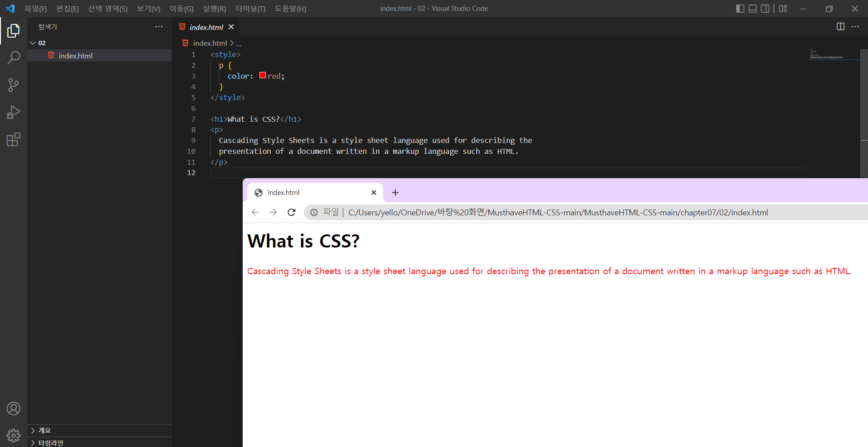The image size is (868, 447).
Task: Click the breadcrumb ellipsis segment
Action: (x=239, y=43)
